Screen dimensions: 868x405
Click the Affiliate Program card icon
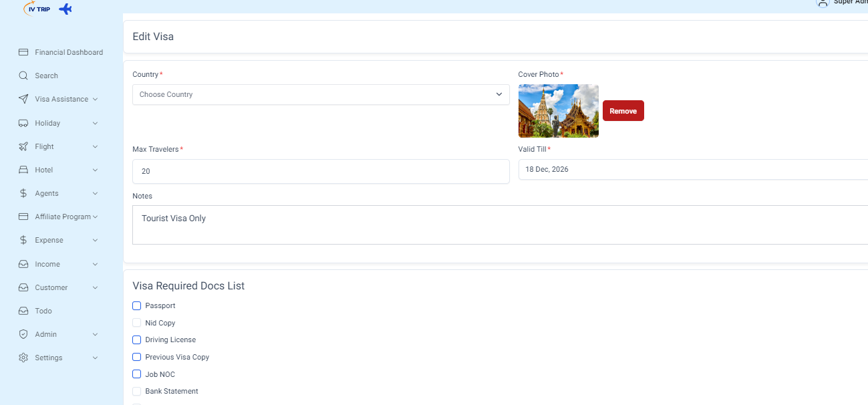point(23,217)
